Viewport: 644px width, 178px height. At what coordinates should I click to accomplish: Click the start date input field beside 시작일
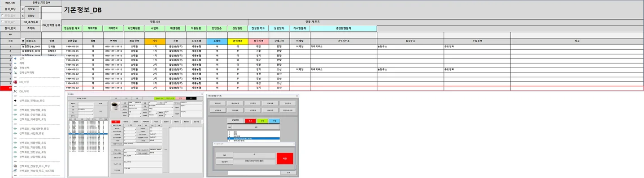coord(51,9)
